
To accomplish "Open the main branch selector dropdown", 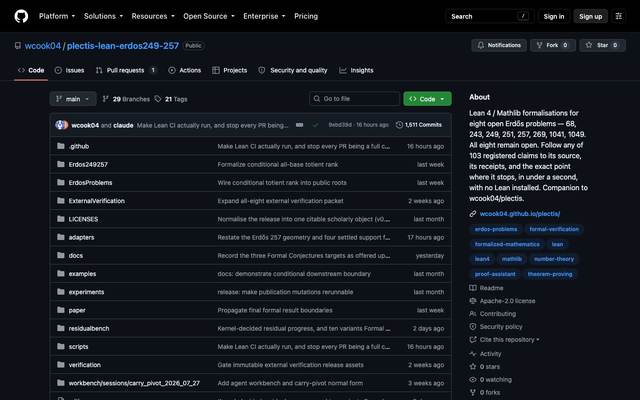I will pyautogui.click(x=73, y=99).
